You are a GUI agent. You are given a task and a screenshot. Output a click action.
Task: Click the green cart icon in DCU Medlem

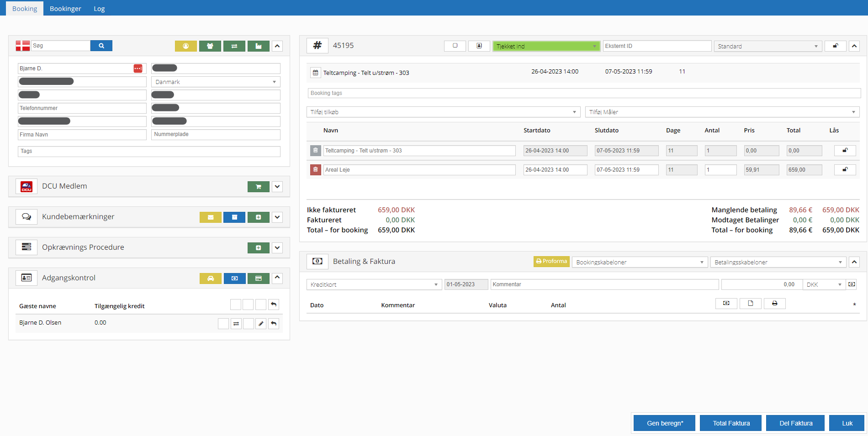[x=258, y=187]
